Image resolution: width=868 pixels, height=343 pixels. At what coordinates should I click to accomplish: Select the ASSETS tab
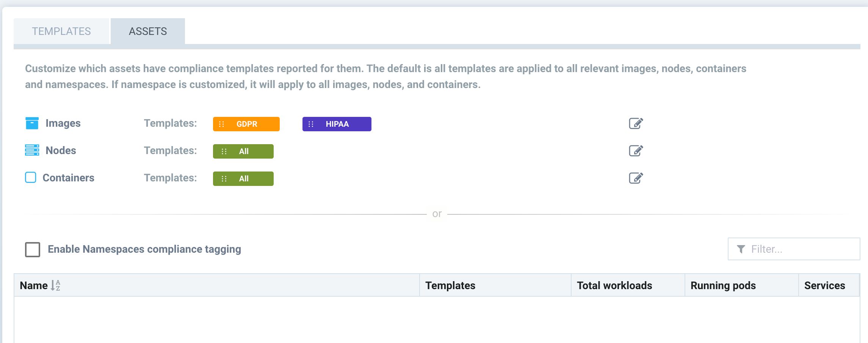coord(147,31)
